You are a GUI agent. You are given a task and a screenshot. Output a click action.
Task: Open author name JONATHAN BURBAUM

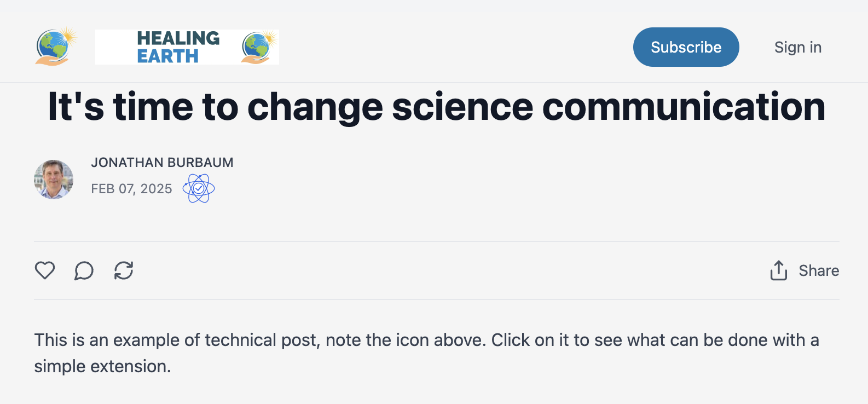tap(162, 163)
